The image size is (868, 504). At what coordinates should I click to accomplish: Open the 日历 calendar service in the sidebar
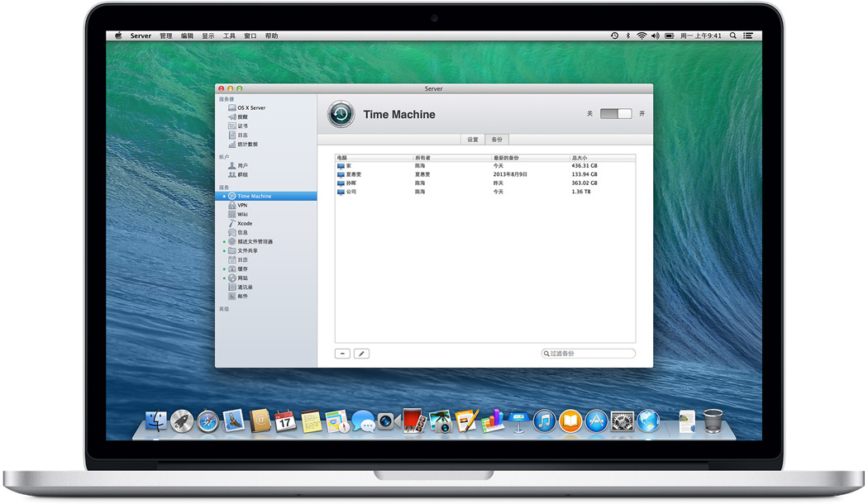(x=238, y=260)
